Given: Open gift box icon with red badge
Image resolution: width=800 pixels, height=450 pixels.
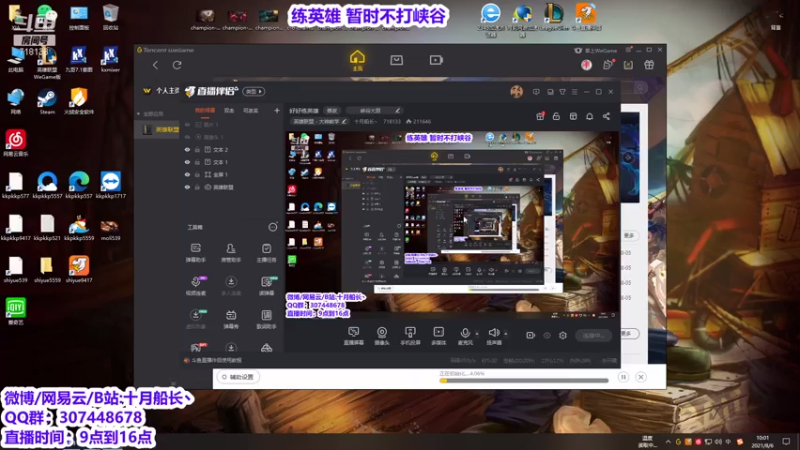Looking at the screenshot, I should point(540,116).
